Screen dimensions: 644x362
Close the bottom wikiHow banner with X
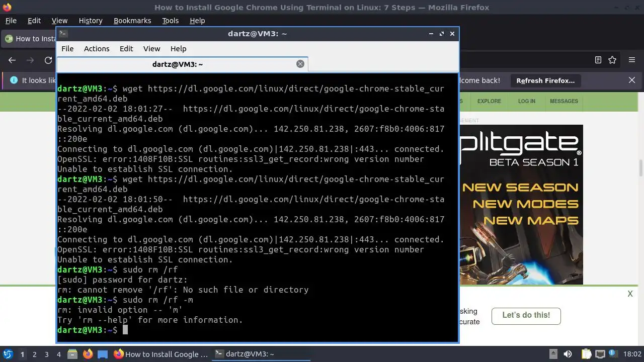pos(630,294)
